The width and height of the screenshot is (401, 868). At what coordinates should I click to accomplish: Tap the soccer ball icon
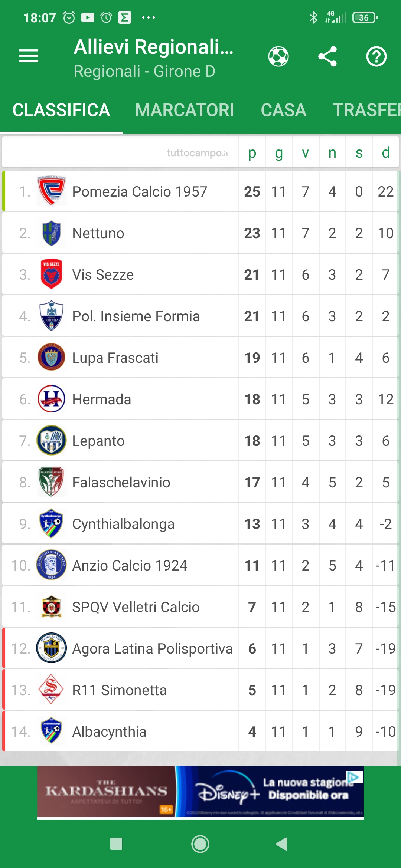click(278, 56)
